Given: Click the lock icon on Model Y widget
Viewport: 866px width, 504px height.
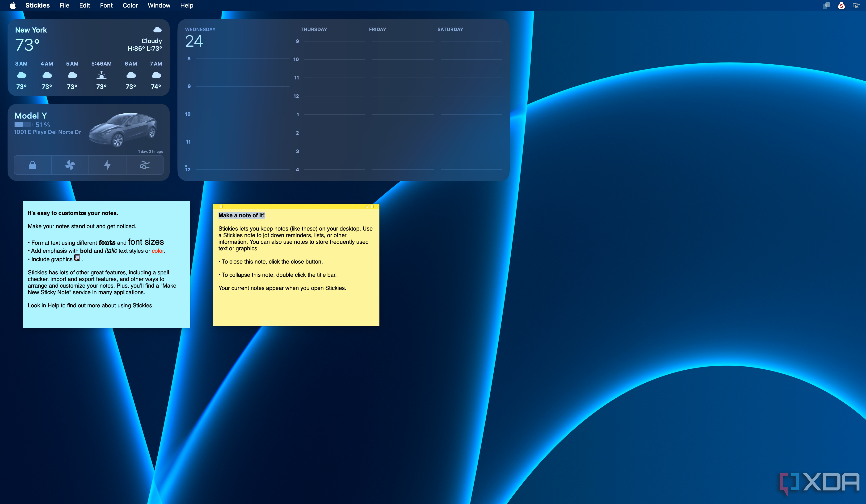Looking at the screenshot, I should click(32, 165).
